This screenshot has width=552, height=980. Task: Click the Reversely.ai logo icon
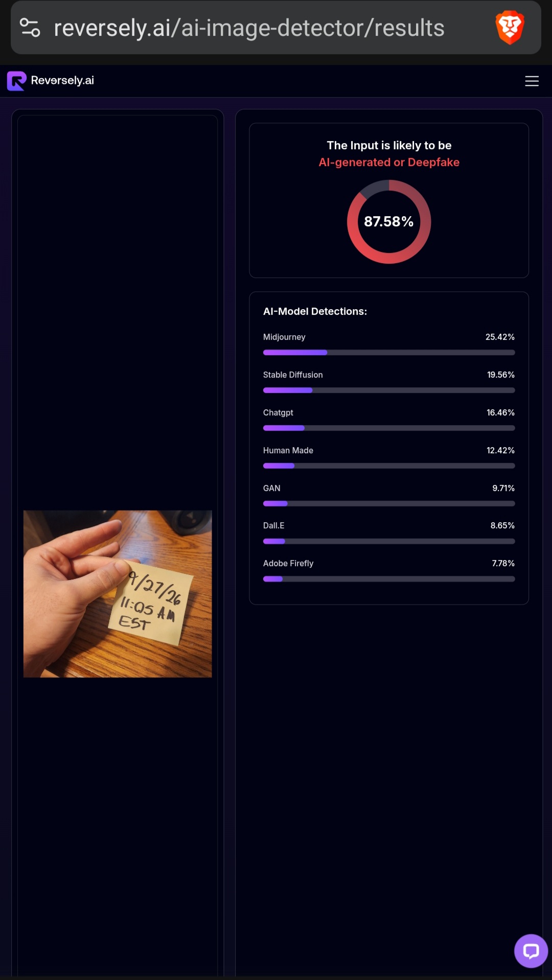click(16, 81)
